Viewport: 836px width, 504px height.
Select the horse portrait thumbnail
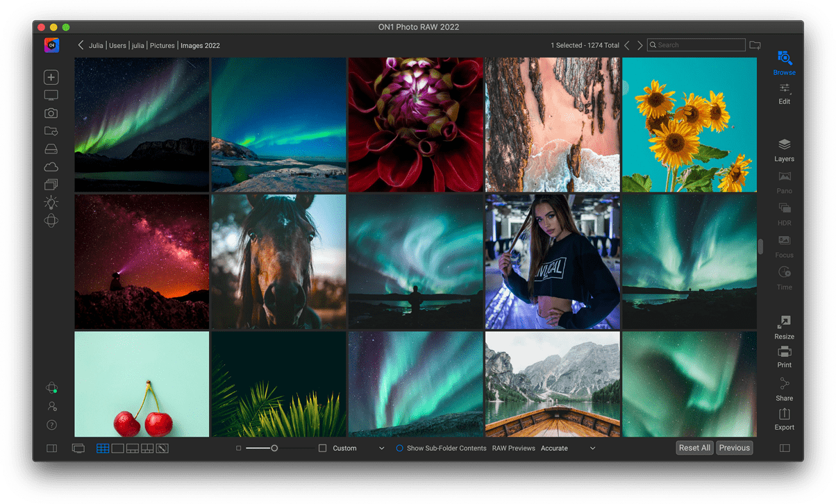pos(278,262)
